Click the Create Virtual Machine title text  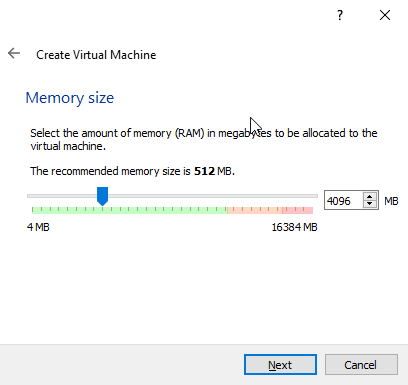click(96, 55)
